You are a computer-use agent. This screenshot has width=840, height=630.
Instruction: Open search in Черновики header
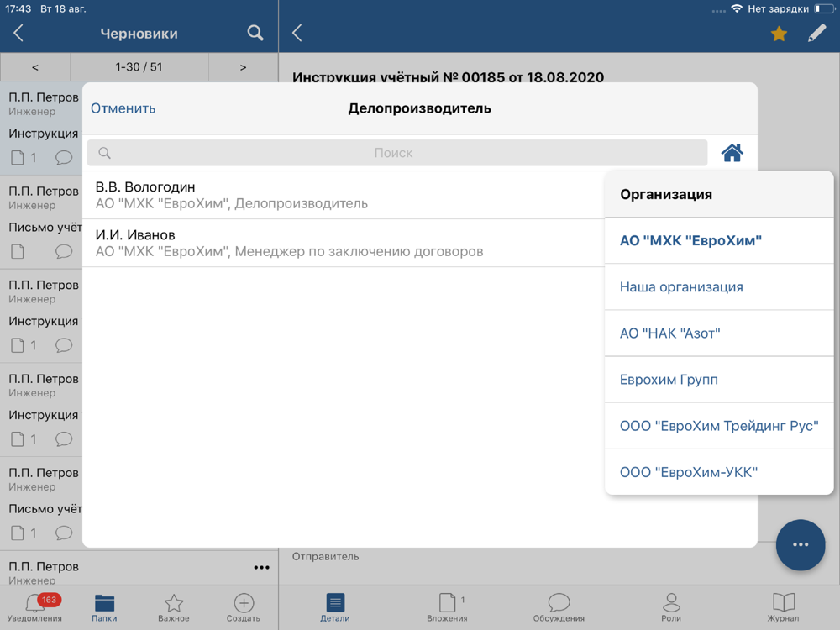255,34
